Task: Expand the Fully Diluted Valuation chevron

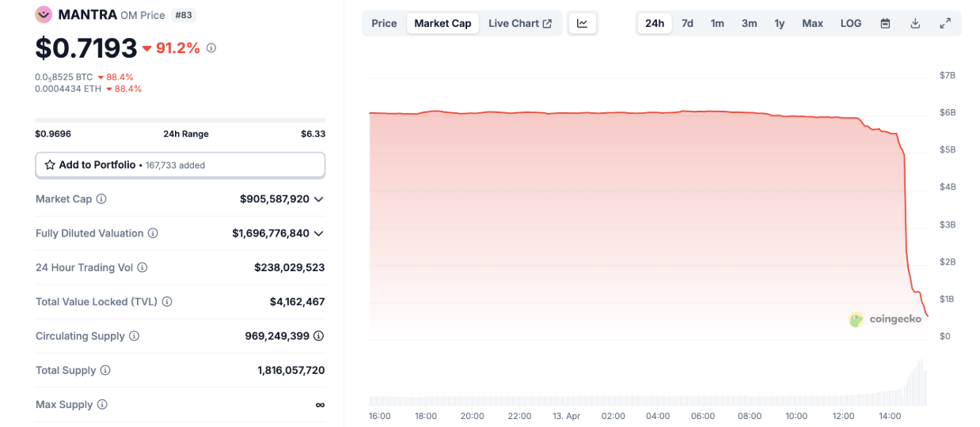Action: tap(319, 233)
